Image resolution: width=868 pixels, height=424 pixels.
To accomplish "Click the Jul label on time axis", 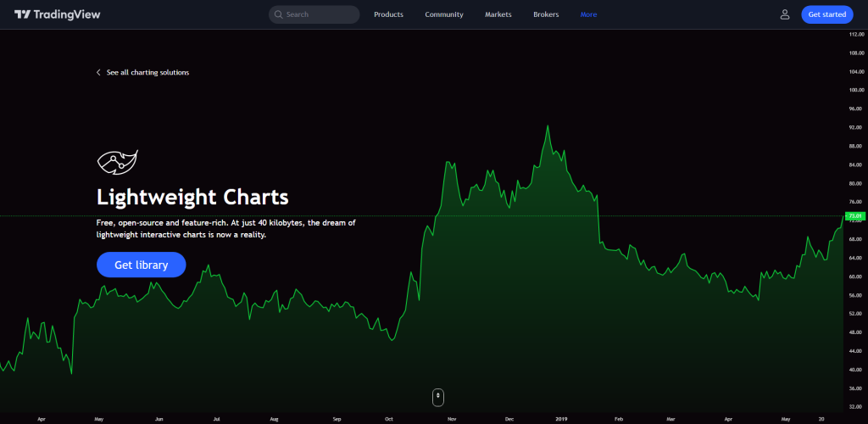I will pos(216,419).
